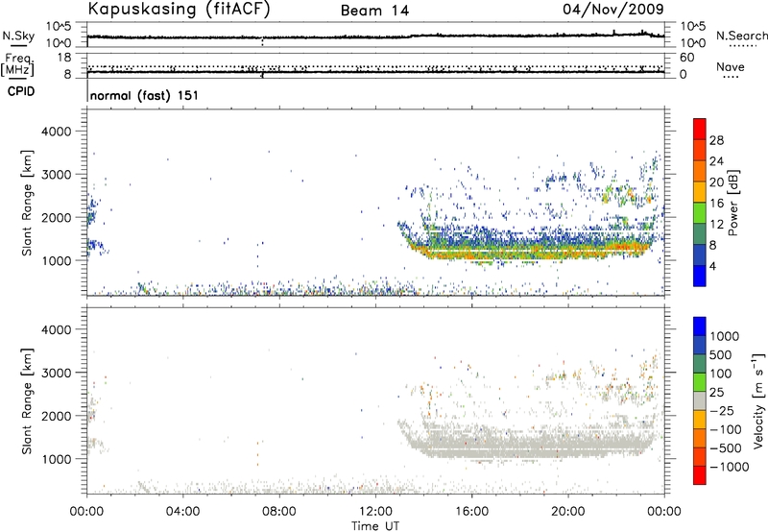
Task: Click the 20 label on the power colorbar
Action: point(716,182)
